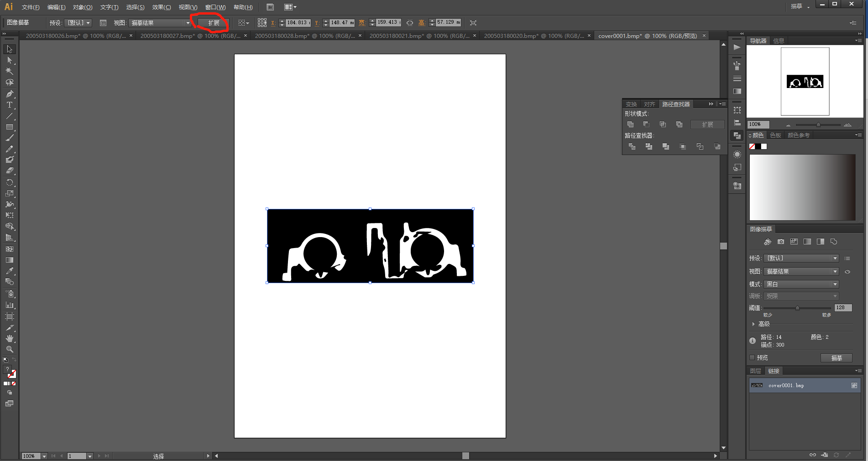Select the Rectangle tool
This screenshot has width=868, height=461.
[x=10, y=127]
